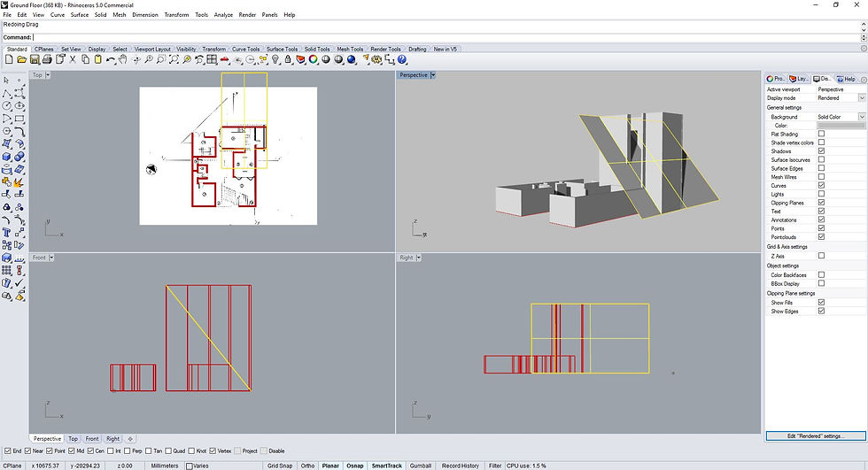
Task: Enable the Flat Shading checkbox
Action: point(822,134)
